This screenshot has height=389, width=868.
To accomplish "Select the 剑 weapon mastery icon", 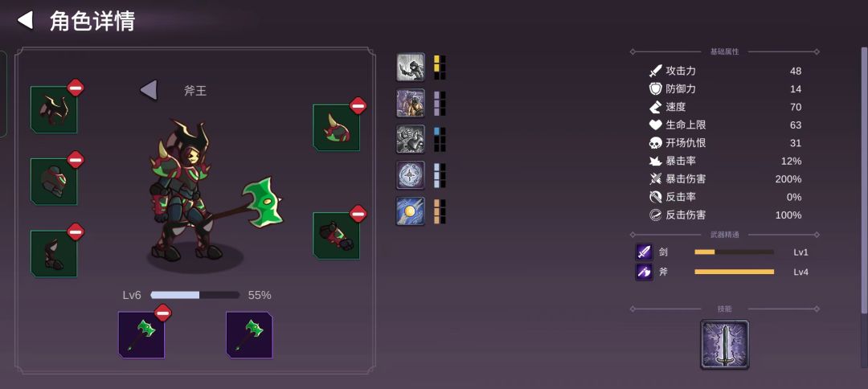I will click(x=645, y=252).
